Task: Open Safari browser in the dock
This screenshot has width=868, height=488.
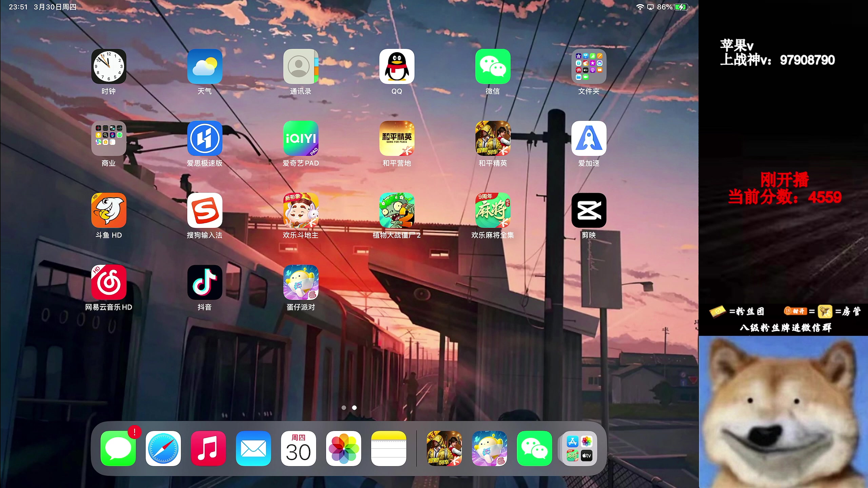Action: pos(163,448)
